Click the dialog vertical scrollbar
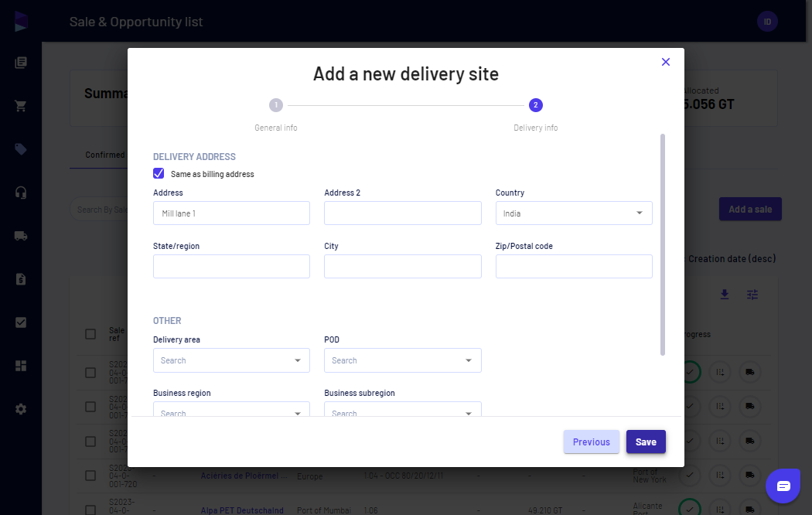Image resolution: width=812 pixels, height=515 pixels. pos(662,245)
